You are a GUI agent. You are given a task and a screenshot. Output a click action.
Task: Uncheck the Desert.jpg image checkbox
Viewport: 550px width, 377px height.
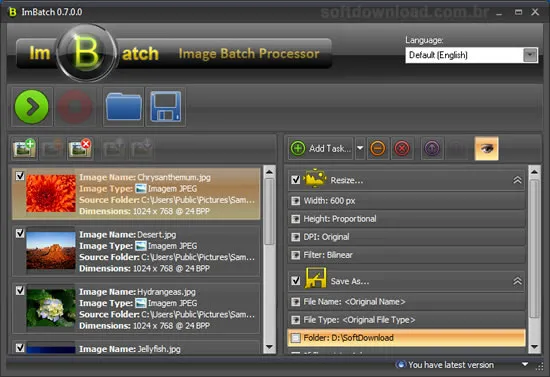click(20, 233)
